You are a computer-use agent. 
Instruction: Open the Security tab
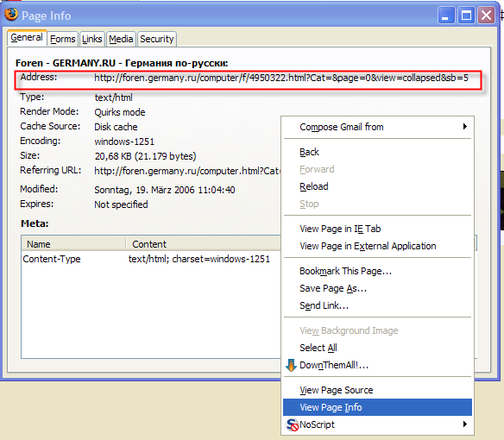point(157,39)
